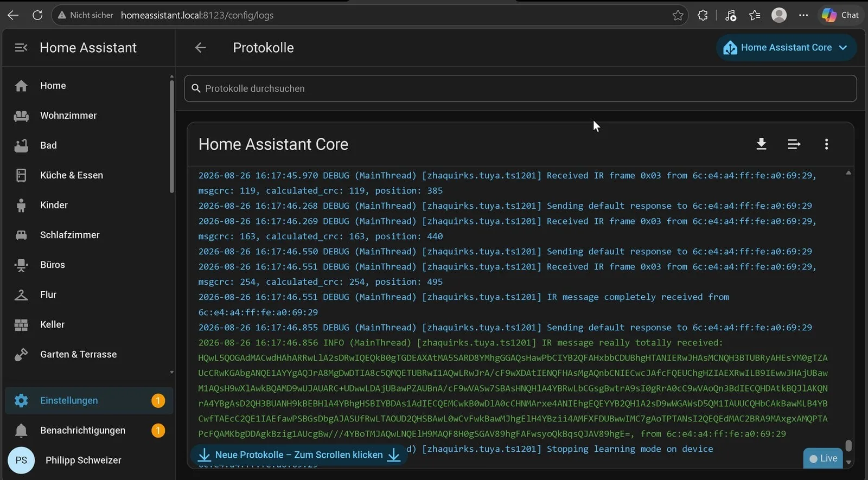Click the Protokolle durchsuchen search field
The height and width of the screenshot is (480, 868).
coord(520,88)
